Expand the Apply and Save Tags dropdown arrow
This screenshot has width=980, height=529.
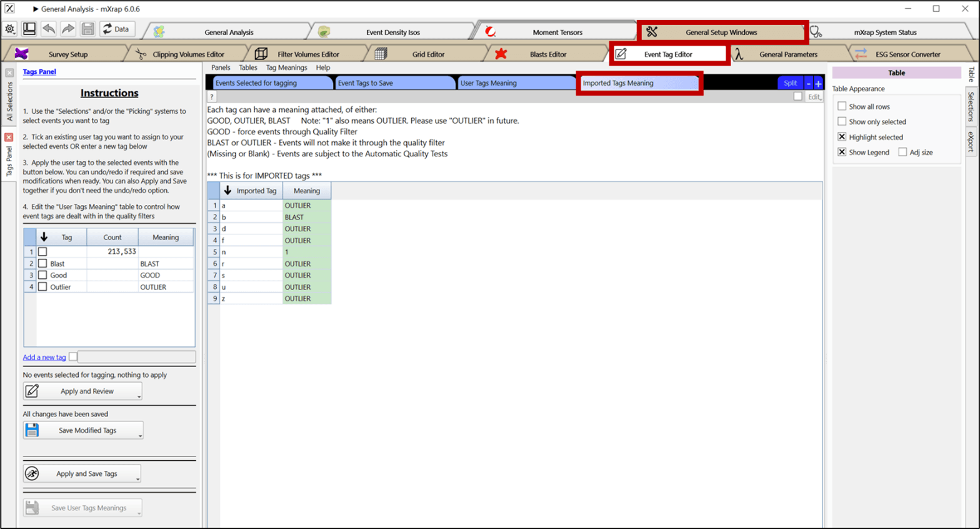(x=137, y=478)
